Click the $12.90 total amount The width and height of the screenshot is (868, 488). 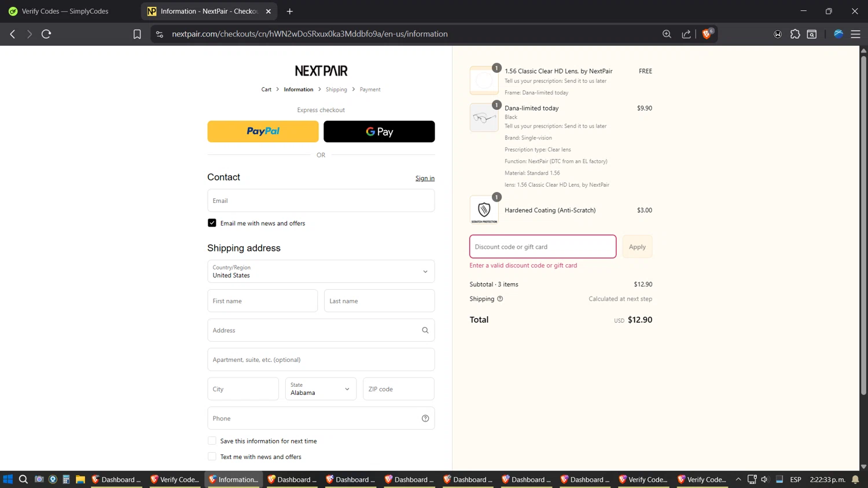point(640,320)
